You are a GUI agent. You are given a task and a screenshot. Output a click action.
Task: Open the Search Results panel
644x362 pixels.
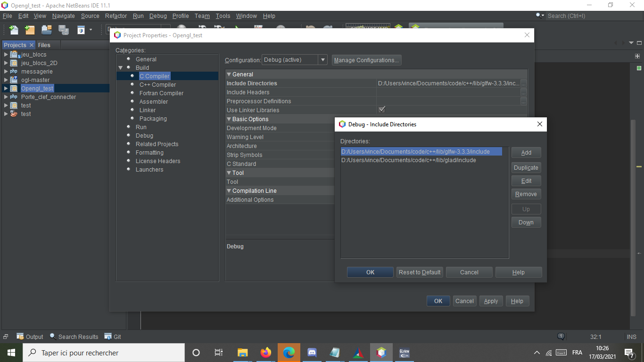(x=74, y=337)
